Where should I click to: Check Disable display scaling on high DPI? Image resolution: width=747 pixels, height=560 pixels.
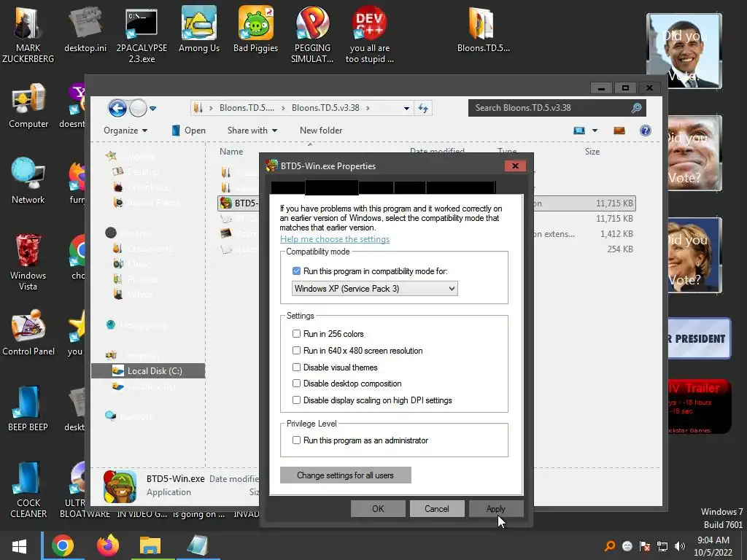coord(296,400)
